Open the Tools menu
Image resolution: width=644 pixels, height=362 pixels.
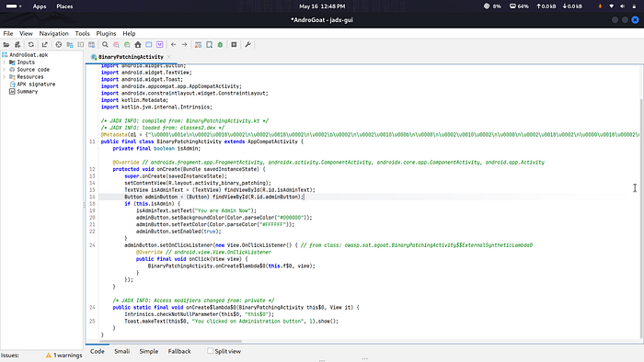pyautogui.click(x=82, y=34)
